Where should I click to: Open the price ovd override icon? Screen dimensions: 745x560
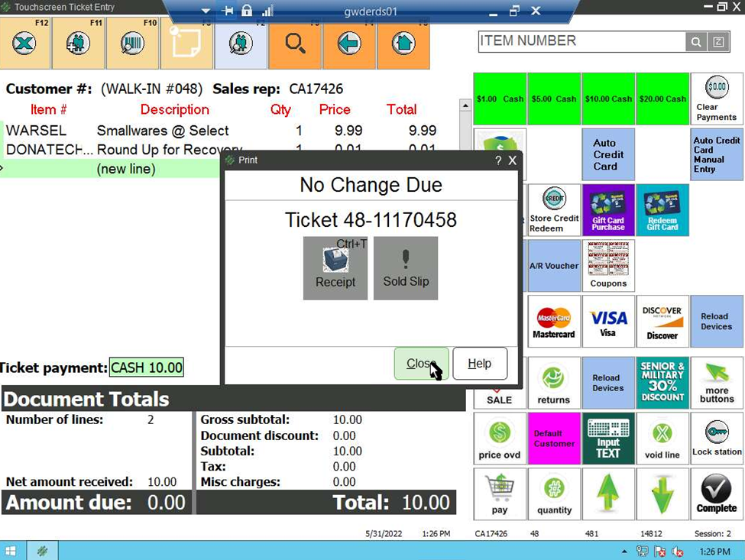500,438
